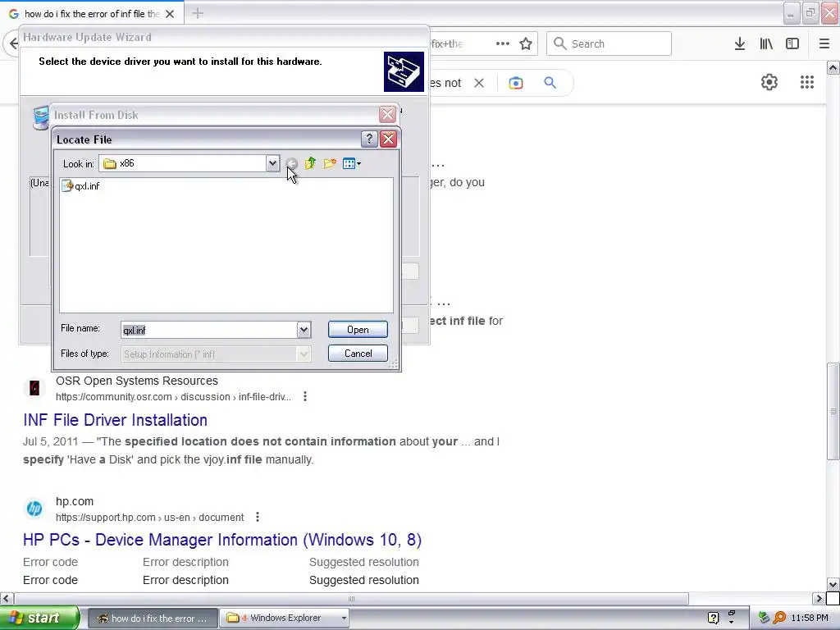Click the community.osr.com URL breadcrumb
This screenshot has height=630, width=840.
(x=173, y=397)
